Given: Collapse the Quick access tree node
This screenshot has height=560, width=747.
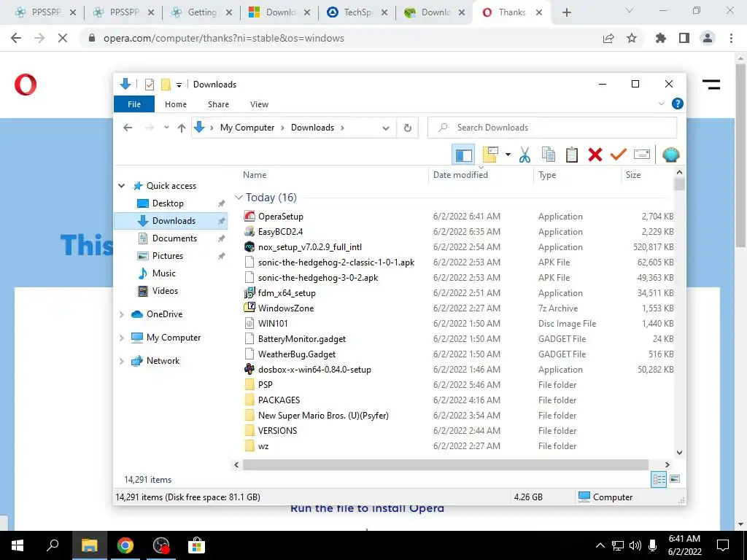Looking at the screenshot, I should click(122, 186).
